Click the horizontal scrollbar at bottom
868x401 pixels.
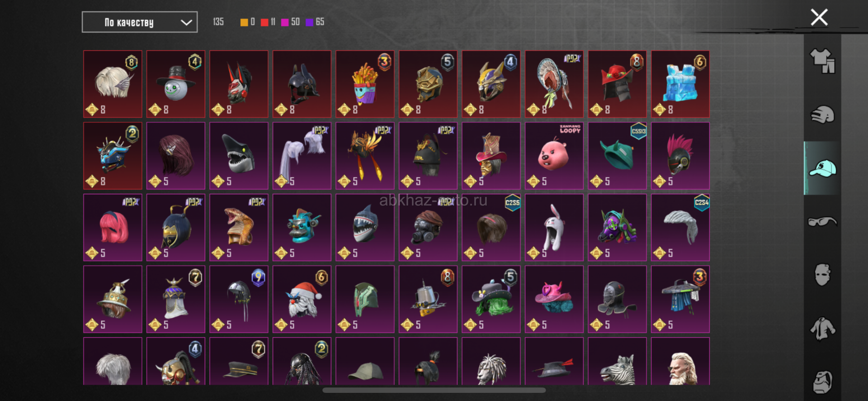point(434,390)
